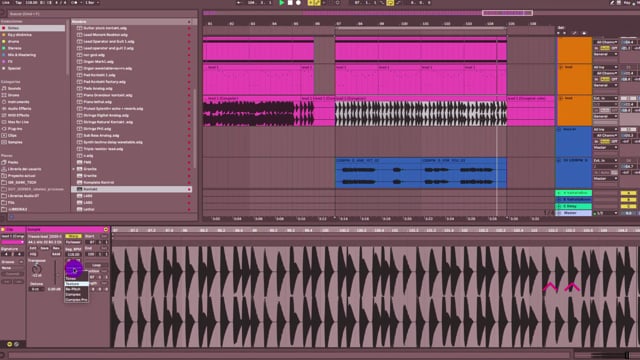Choose Texture warp mode from list
This screenshot has height=360, width=640.
[76, 284]
